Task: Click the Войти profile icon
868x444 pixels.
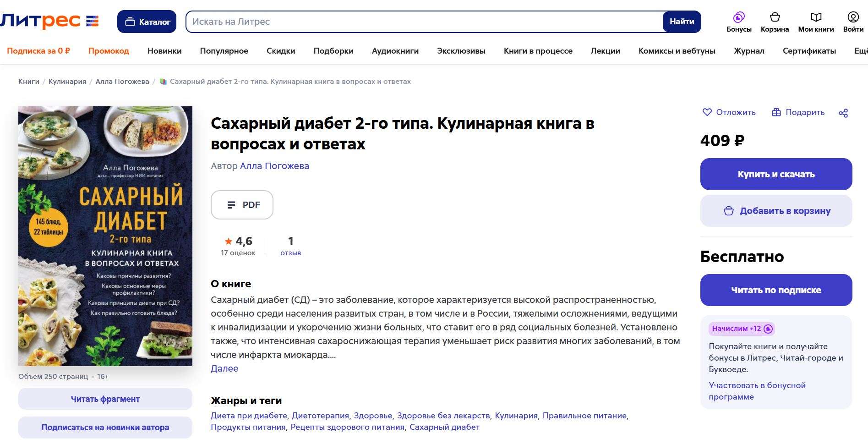Action: [x=853, y=22]
